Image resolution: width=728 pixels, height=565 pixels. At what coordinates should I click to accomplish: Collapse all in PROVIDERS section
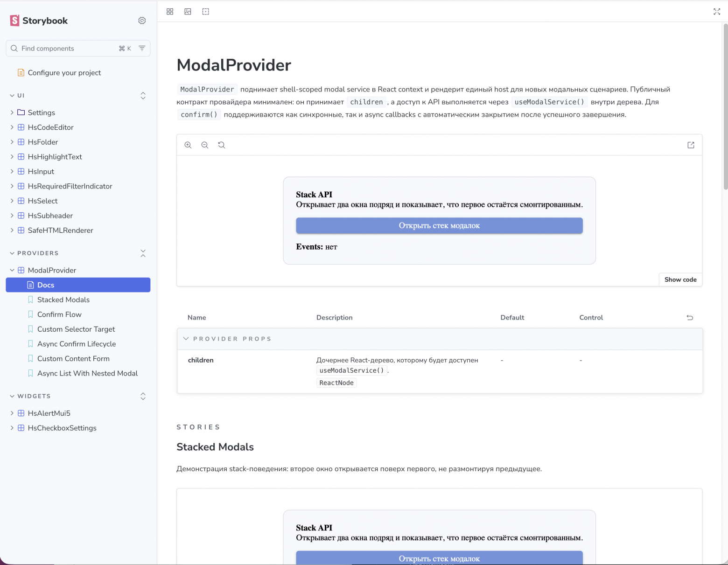143,253
